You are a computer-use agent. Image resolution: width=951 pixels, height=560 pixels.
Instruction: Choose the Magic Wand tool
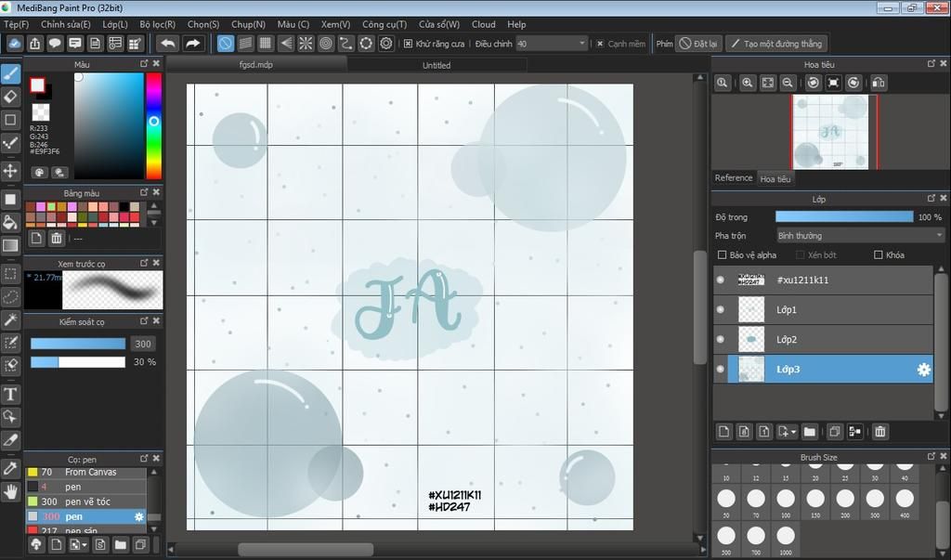coord(11,319)
